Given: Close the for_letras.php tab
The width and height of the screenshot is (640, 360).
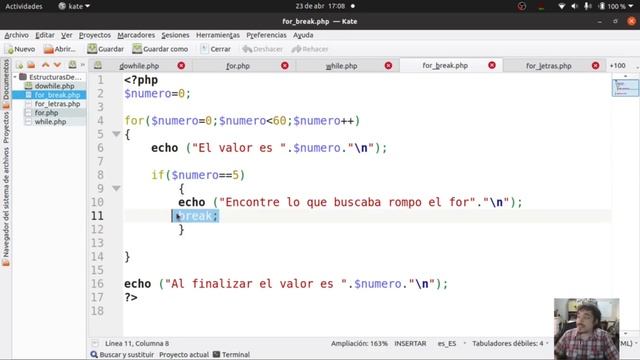Looking at the screenshot, I should (596, 66).
